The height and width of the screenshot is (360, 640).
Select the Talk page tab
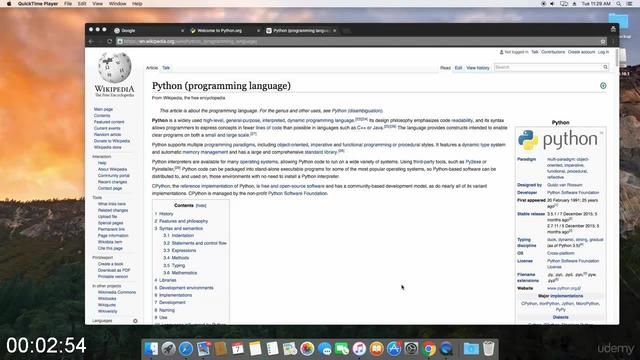click(x=166, y=68)
